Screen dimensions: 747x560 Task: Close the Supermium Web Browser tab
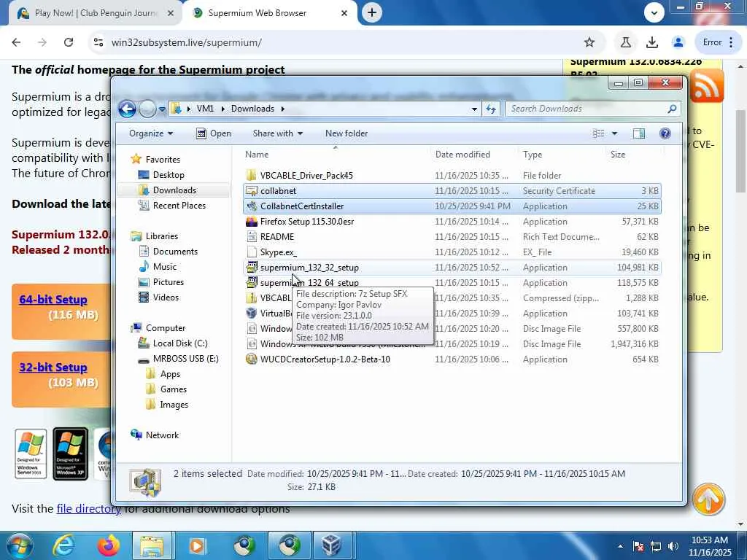pyautogui.click(x=344, y=13)
